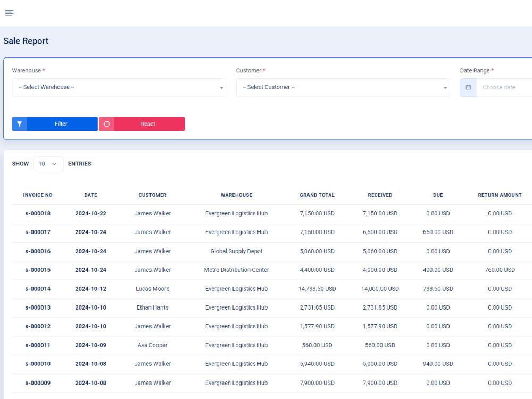Screen dimensions: 532x399
Task: Click the 7,900.00 USD received value
Action: (380, 383)
